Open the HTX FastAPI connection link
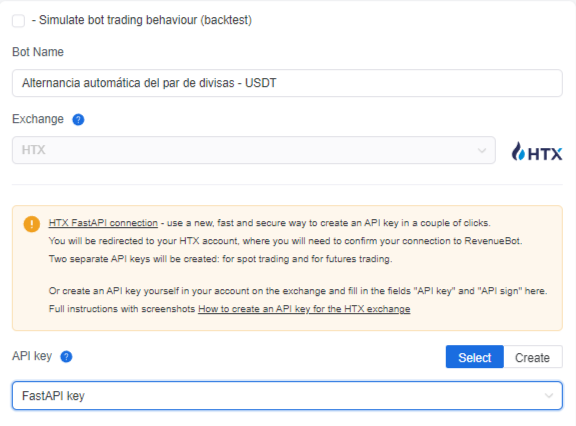 [x=103, y=223]
